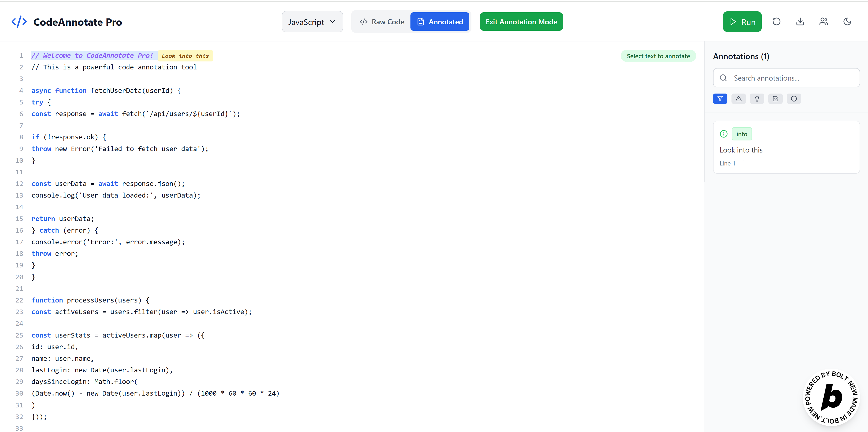The width and height of the screenshot is (868, 432).
Task: Run the code with Run button
Action: 742,22
